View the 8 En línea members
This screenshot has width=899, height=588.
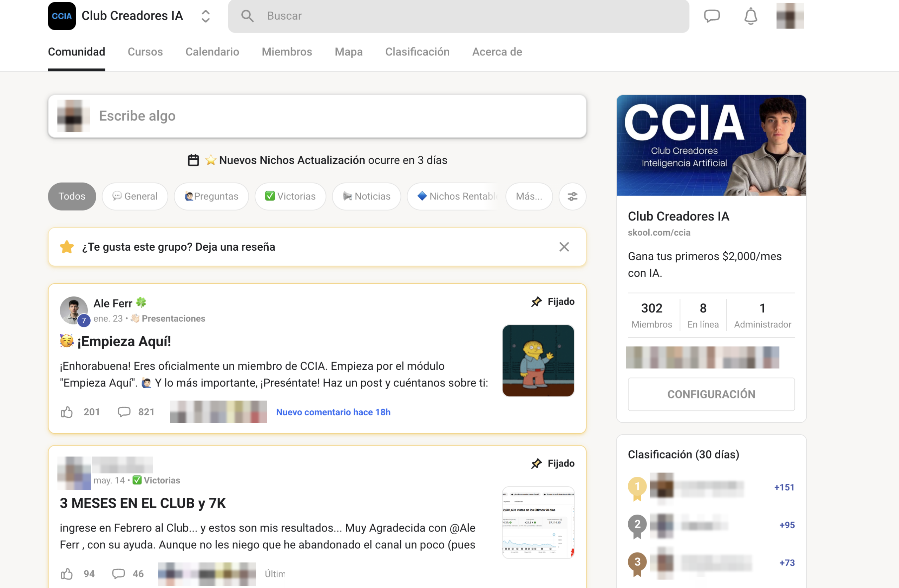pyautogui.click(x=703, y=315)
